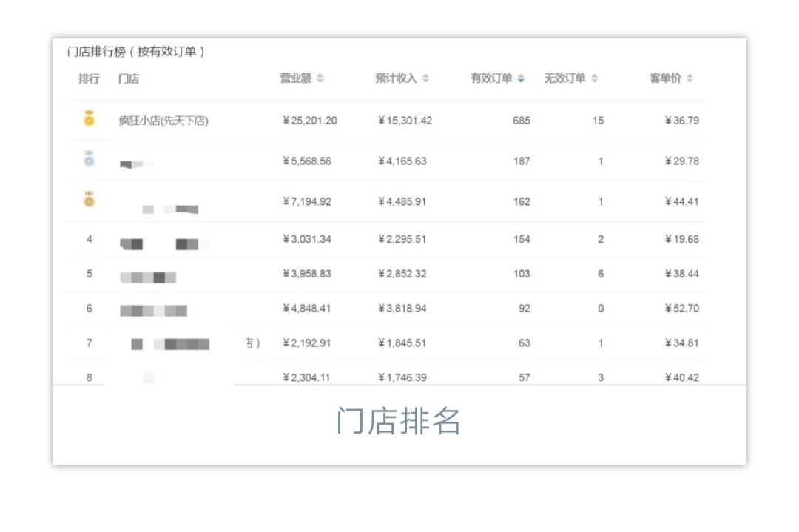Select expected income ¥15,301.42
Screen dimensions: 799x532
click(x=405, y=121)
